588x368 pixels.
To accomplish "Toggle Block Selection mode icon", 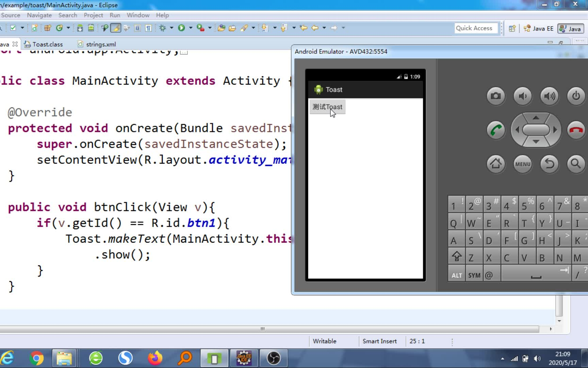I will coord(137,28).
